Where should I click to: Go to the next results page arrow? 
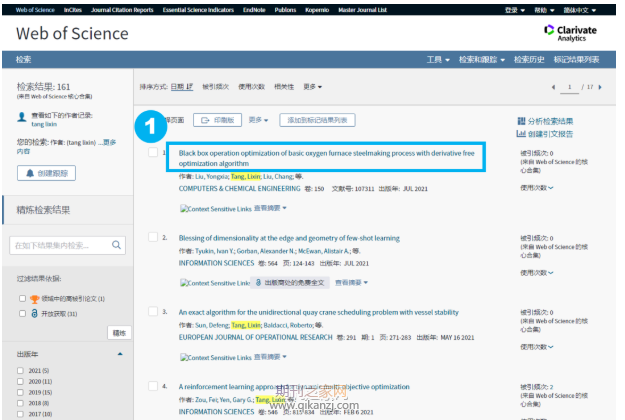pyautogui.click(x=600, y=87)
